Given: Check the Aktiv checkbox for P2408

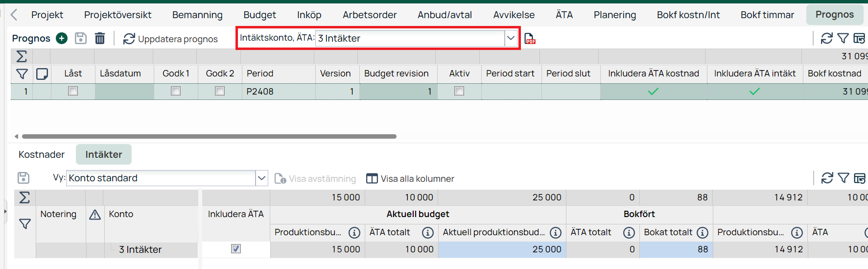Looking at the screenshot, I should point(459,91).
